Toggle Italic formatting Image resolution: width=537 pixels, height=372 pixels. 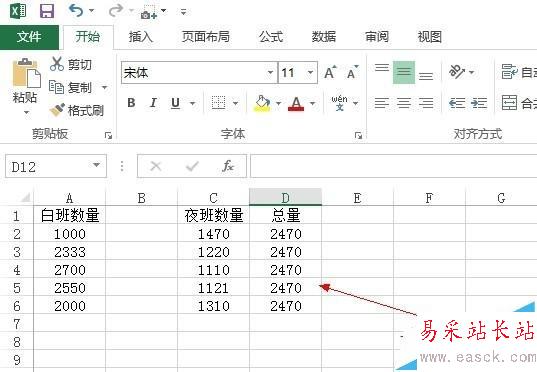pos(153,102)
